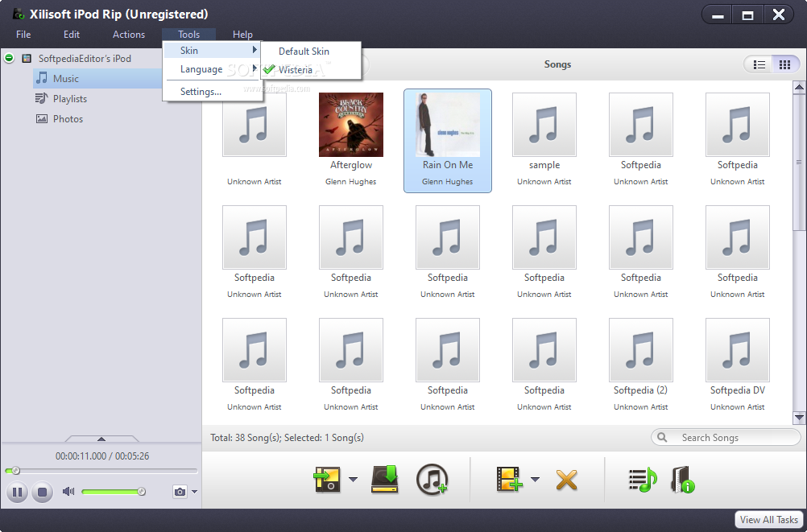Select Playlists in the sidebar
This screenshot has height=532, width=807.
(69, 99)
